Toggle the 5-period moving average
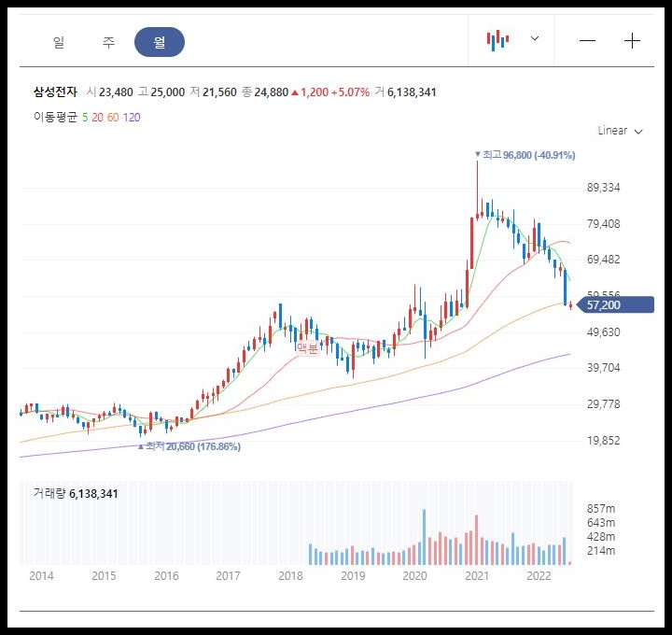 point(85,118)
